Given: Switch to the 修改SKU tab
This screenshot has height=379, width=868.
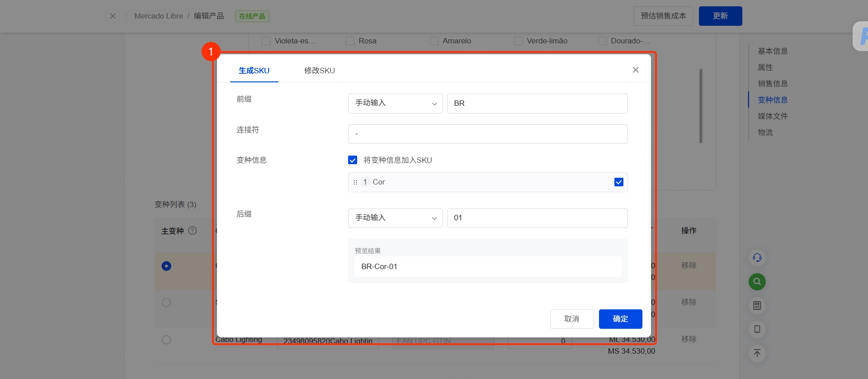Looking at the screenshot, I should [320, 71].
